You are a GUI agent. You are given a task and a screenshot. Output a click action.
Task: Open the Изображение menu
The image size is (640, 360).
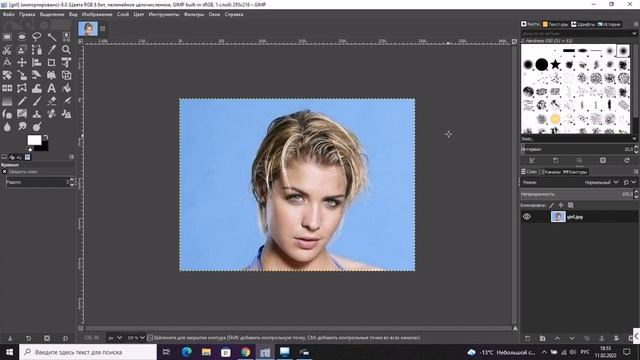tap(97, 14)
